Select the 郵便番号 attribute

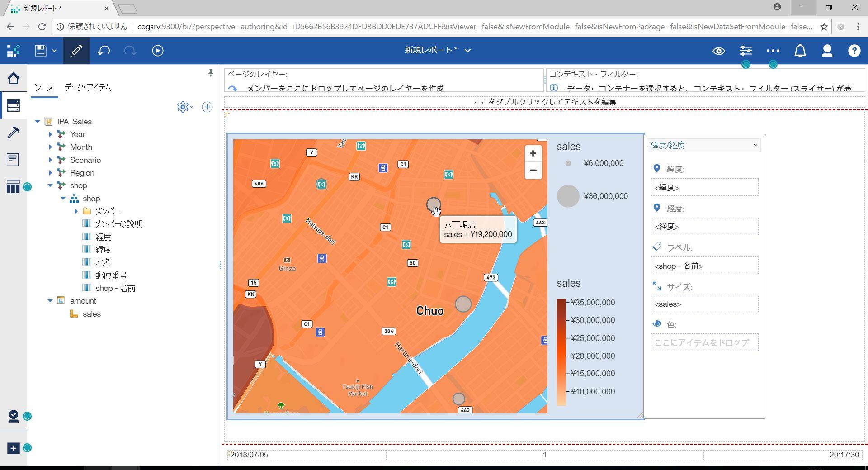[111, 275]
